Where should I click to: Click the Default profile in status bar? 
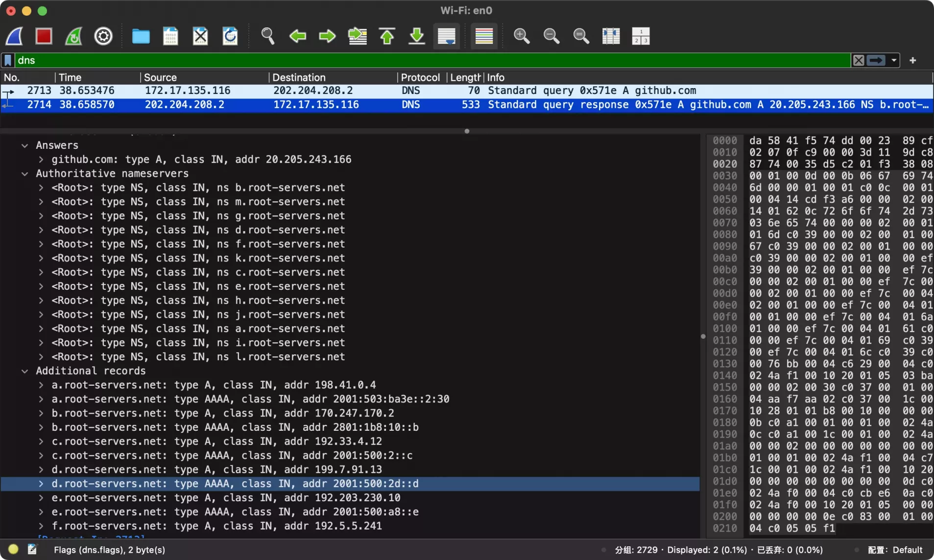point(895,550)
